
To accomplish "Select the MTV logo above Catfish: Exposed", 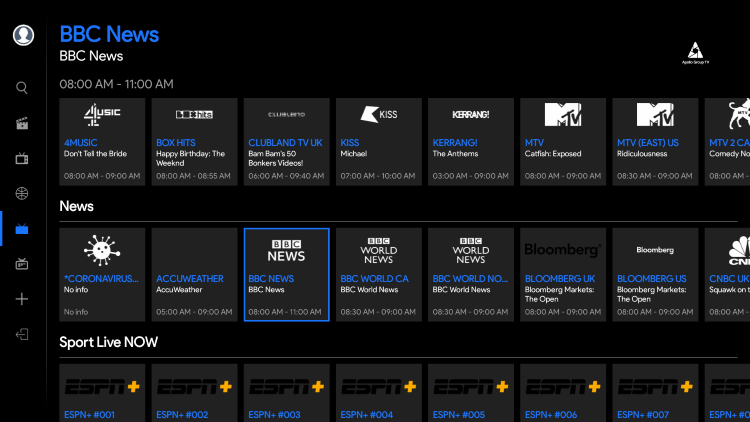I will point(563,115).
